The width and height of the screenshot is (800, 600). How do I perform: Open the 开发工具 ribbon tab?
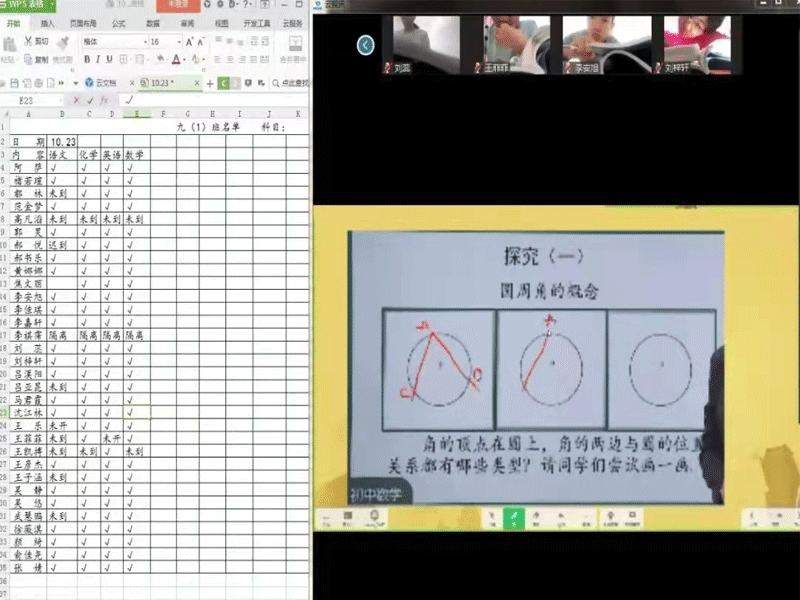257,23
